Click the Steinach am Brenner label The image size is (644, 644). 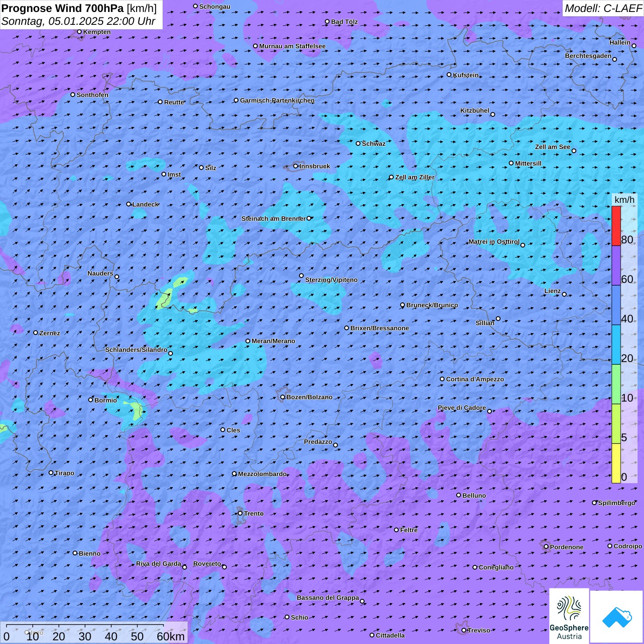pos(273,218)
